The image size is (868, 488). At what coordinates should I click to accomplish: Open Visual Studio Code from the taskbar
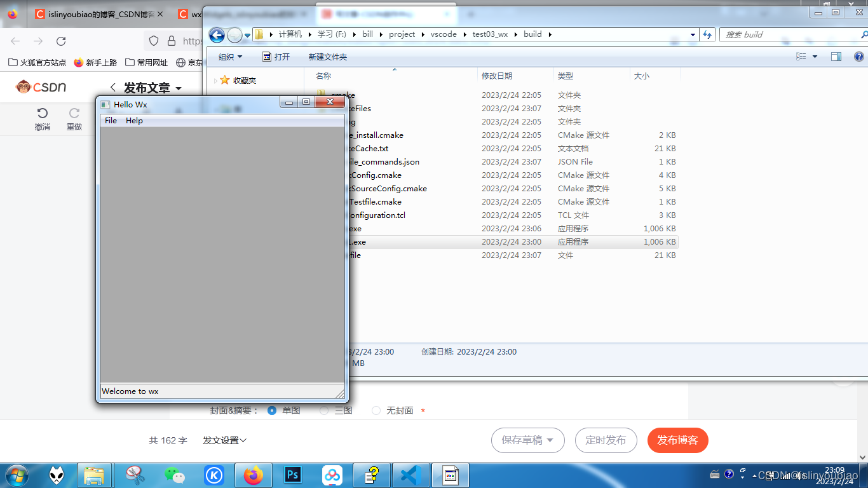411,474
